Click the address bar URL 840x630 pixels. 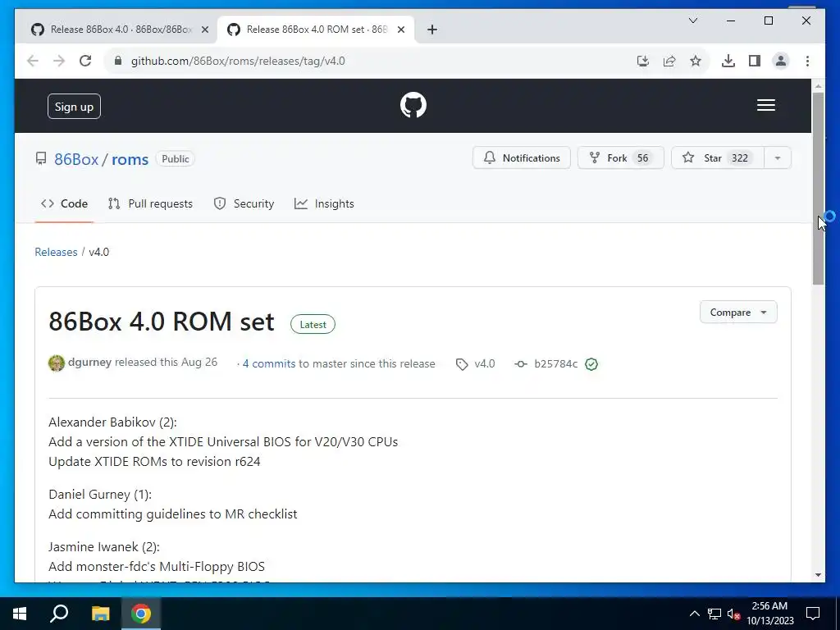[238, 61]
